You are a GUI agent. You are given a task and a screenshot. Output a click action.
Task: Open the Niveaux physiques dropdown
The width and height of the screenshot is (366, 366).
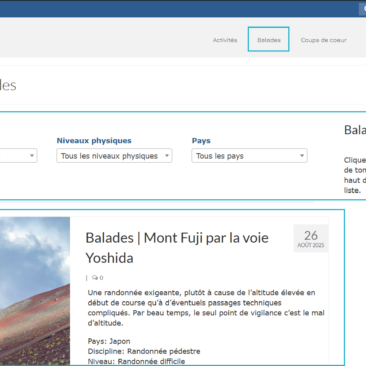pyautogui.click(x=114, y=156)
